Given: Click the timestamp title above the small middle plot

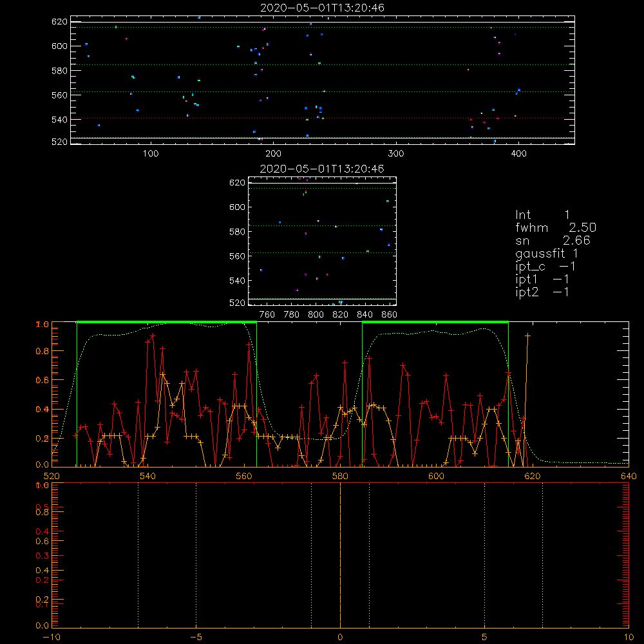Looking at the screenshot, I should 322,169.
